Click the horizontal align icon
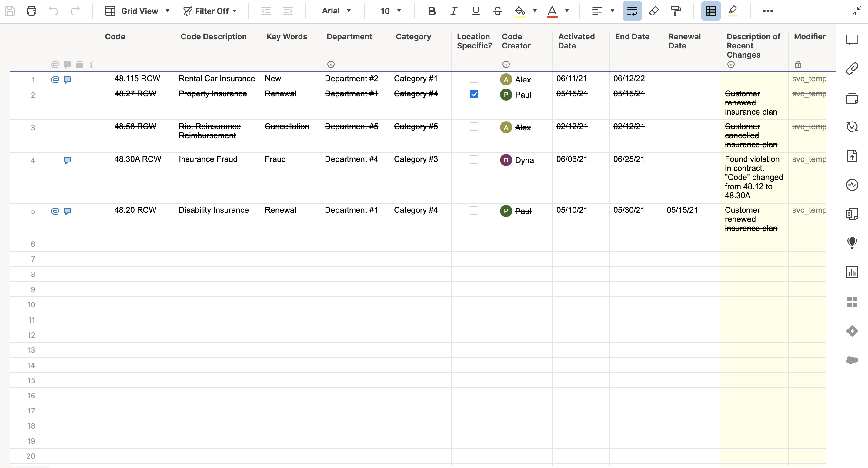This screenshot has width=868, height=468. [596, 11]
